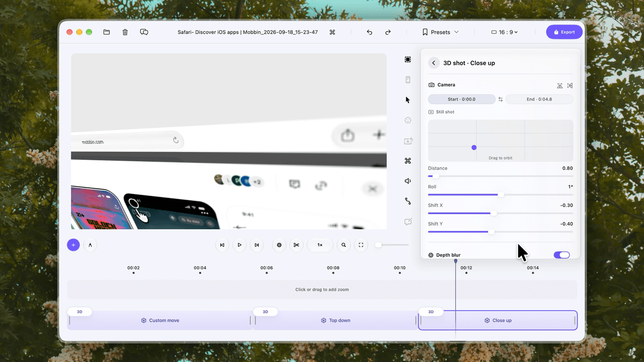Screen dimensions: 644x362
Task: Flip camera horizontally icon
Action: click(570, 85)
